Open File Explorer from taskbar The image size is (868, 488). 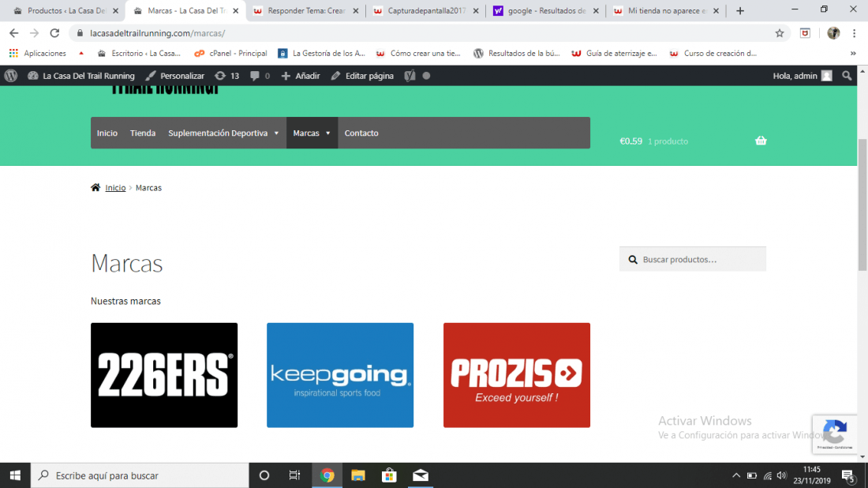click(x=358, y=475)
